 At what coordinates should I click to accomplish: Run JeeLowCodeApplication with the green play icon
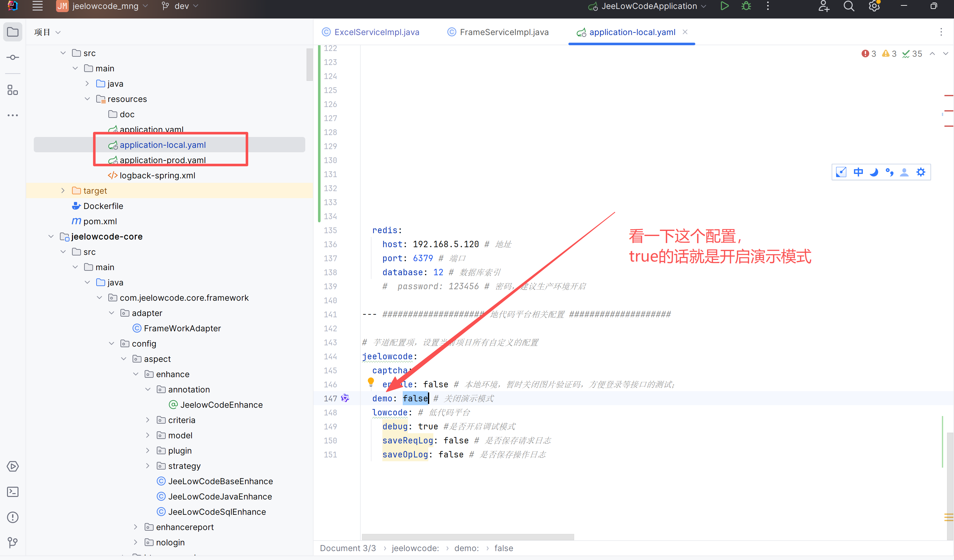724,6
